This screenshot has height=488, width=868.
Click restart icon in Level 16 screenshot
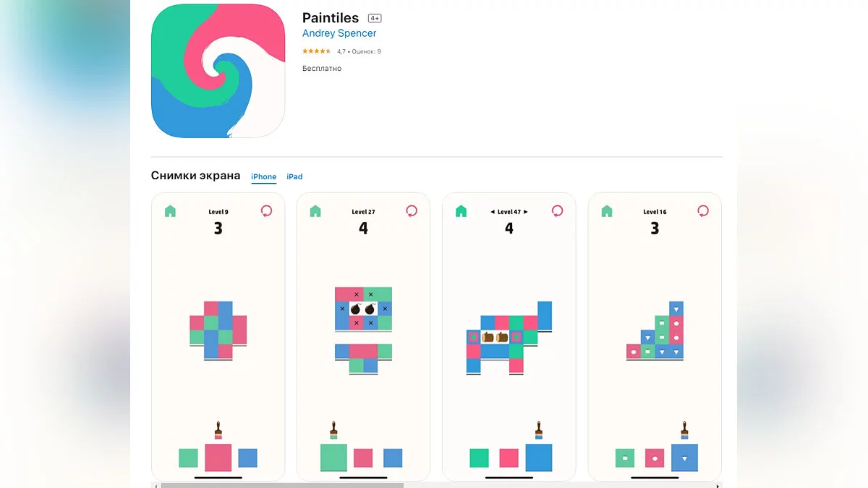click(703, 211)
